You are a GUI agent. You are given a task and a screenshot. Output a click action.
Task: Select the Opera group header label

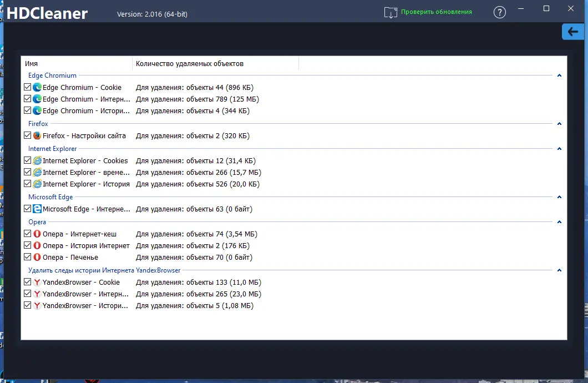tap(37, 222)
